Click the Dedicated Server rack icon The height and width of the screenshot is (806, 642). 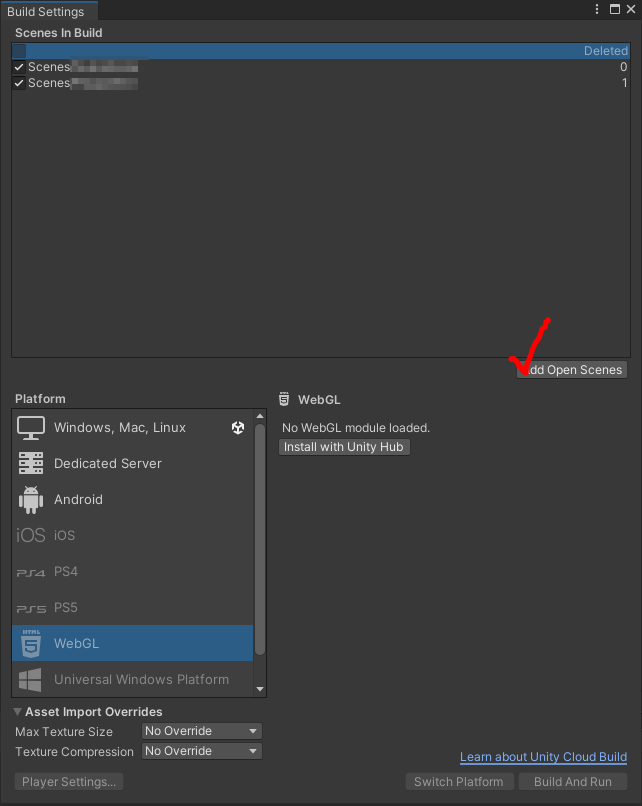pyautogui.click(x=31, y=463)
